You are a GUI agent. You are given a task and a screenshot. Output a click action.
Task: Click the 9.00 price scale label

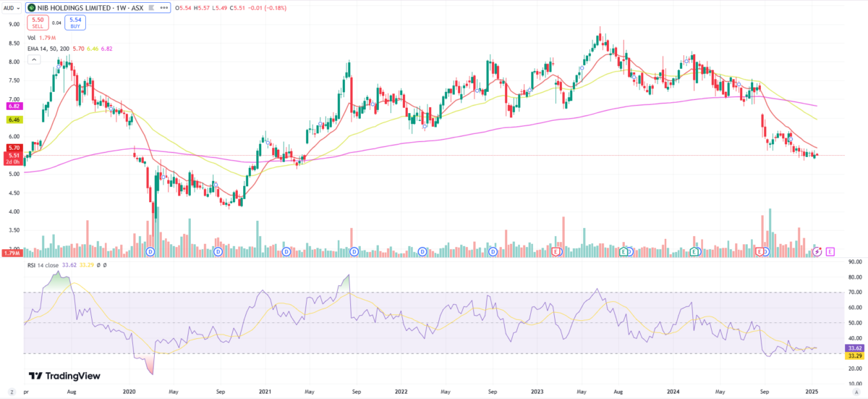[13, 24]
